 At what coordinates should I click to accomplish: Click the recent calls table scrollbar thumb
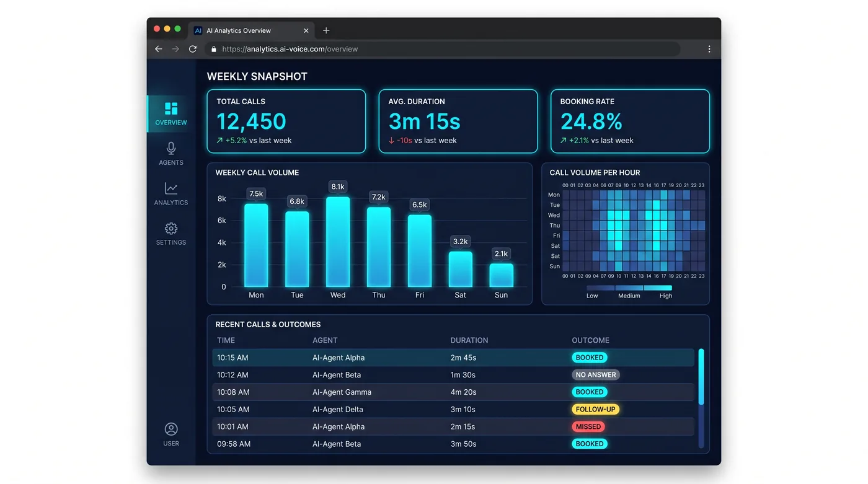pos(701,377)
